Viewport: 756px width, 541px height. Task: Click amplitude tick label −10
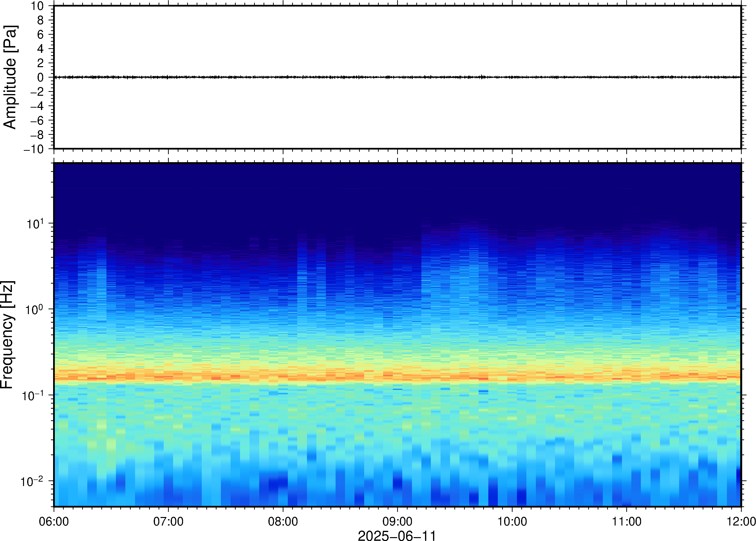34,149
